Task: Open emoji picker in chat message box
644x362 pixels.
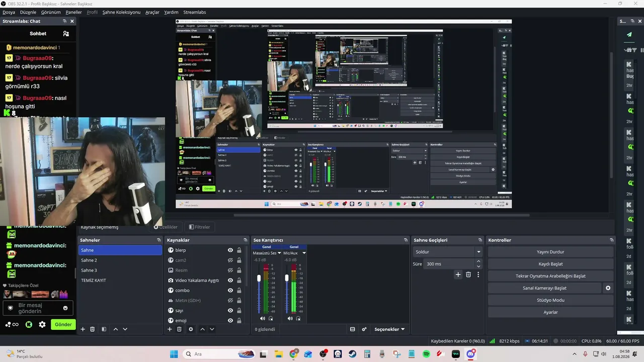Action: (x=65, y=308)
